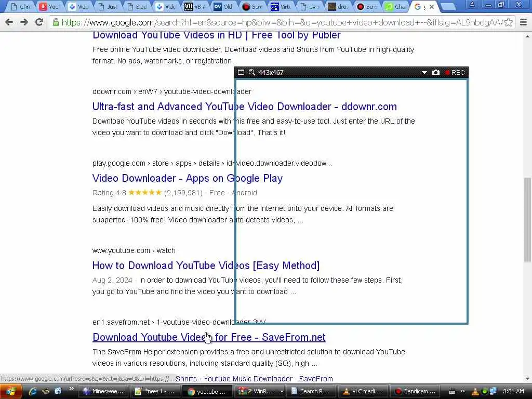The image size is (532, 399).
Task: Click the browser forward arrow
Action: (24, 22)
